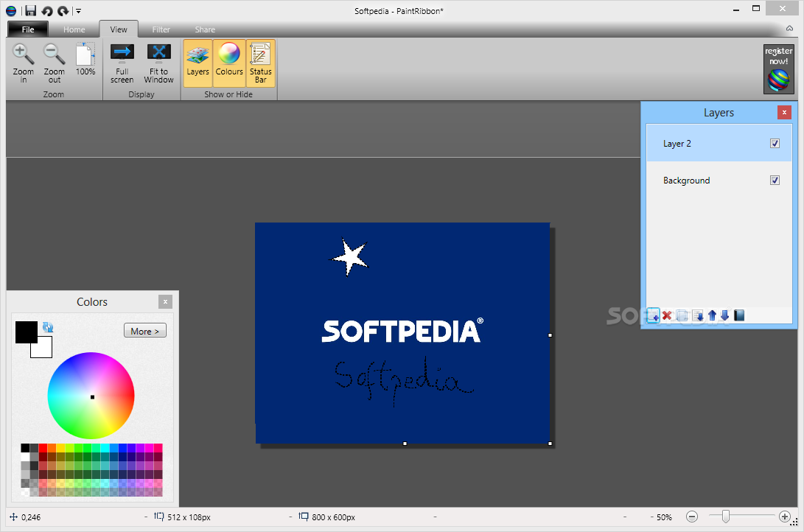Toggle the Layers panel visibility

click(x=197, y=63)
